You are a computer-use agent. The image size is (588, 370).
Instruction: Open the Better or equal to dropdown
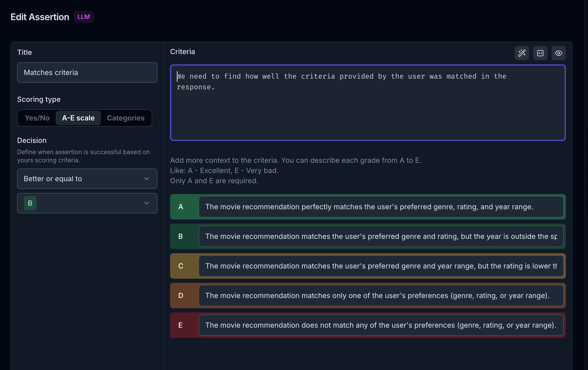(87, 179)
